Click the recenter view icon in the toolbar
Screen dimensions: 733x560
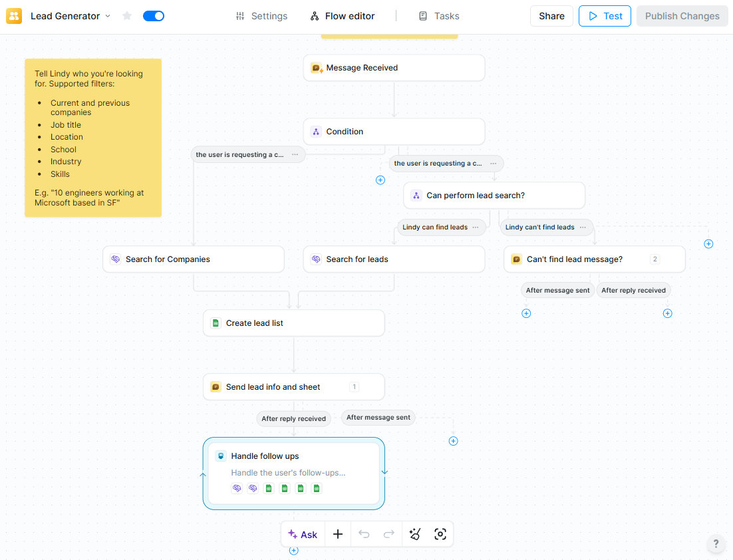(440, 534)
